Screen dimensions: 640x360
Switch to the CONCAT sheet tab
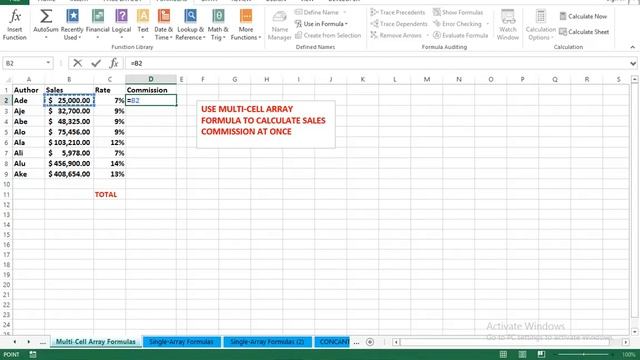click(332, 342)
